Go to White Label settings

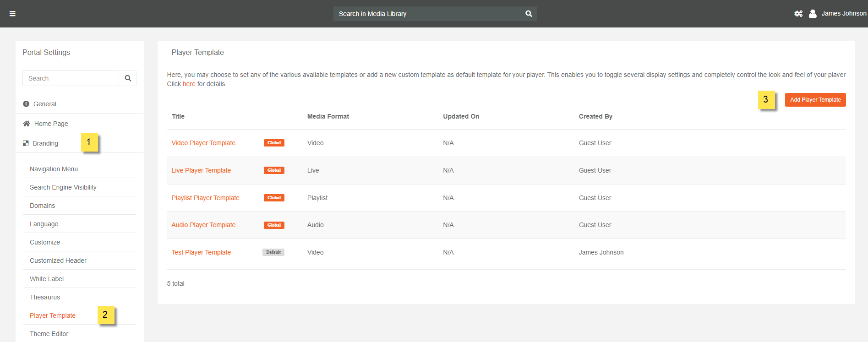pyautogui.click(x=47, y=279)
